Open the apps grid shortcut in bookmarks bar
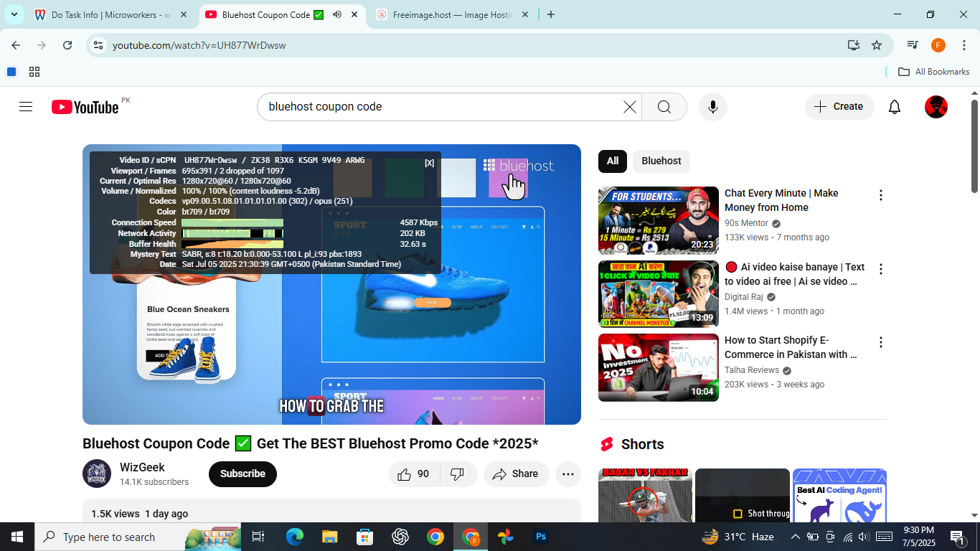The image size is (980, 551). pos(34,72)
